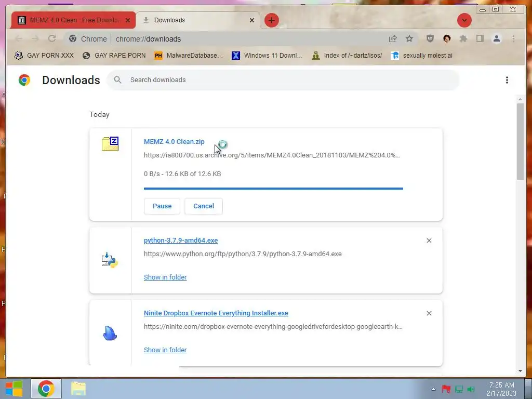Click the archive.org URL under MEMZ 4.0 Clean.zip

pyautogui.click(x=272, y=155)
